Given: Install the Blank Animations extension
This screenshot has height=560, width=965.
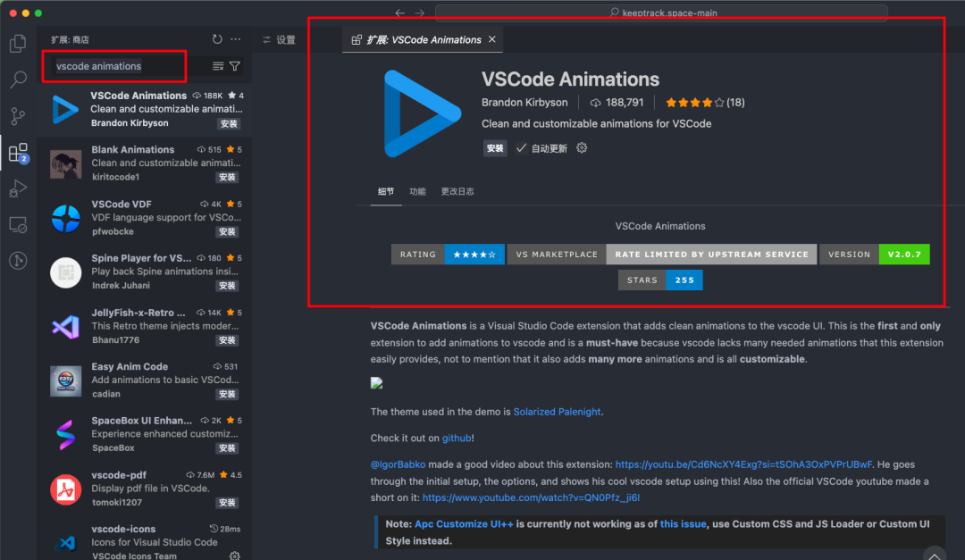Looking at the screenshot, I should point(227,177).
